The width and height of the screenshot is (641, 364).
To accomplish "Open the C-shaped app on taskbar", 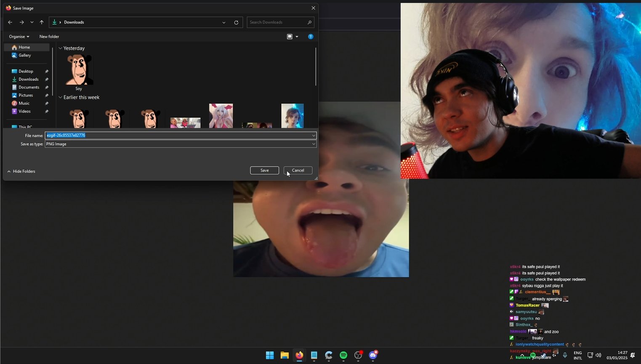I will (x=329, y=355).
